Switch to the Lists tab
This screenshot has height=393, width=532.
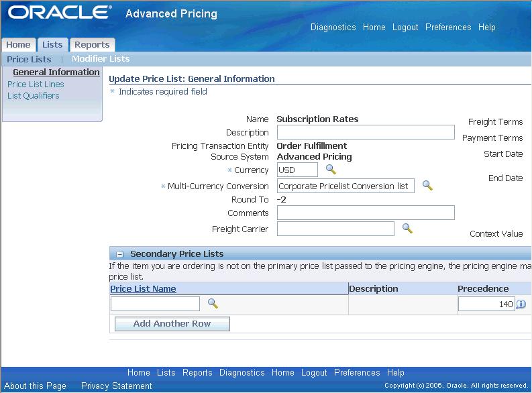pyautogui.click(x=52, y=45)
